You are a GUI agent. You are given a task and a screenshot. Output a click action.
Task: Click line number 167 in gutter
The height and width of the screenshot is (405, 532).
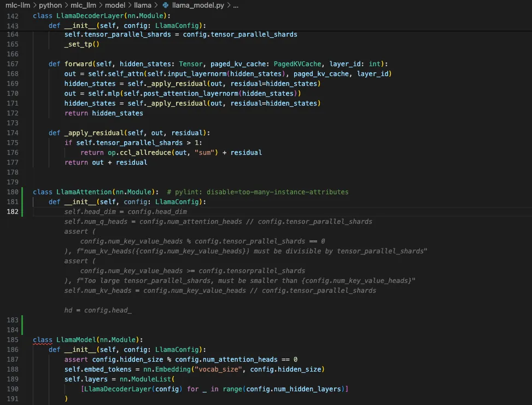point(13,64)
